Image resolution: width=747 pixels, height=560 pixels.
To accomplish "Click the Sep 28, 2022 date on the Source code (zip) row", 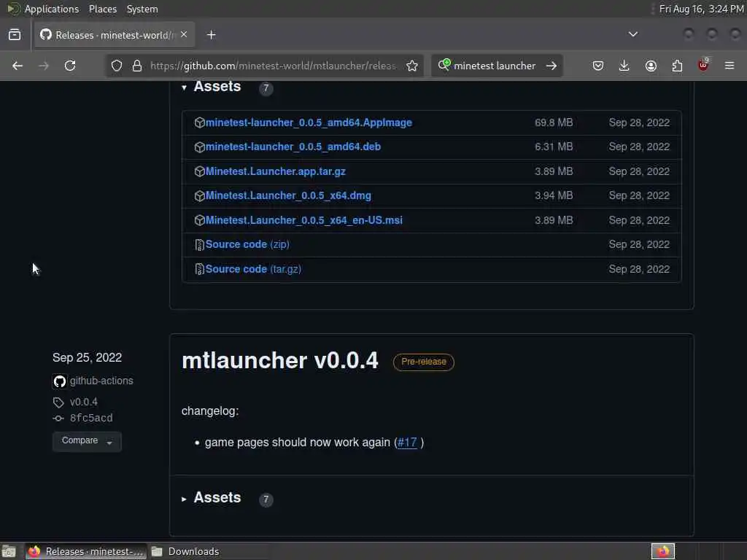I will point(639,245).
